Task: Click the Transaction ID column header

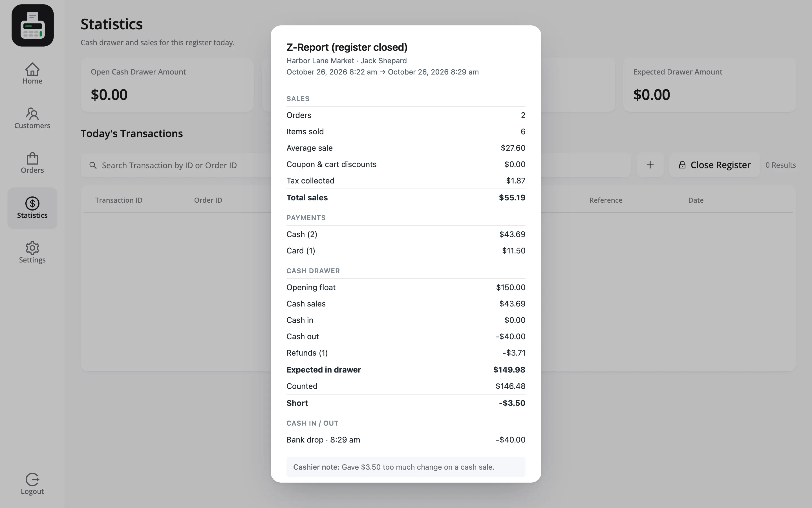Action: pos(119,200)
